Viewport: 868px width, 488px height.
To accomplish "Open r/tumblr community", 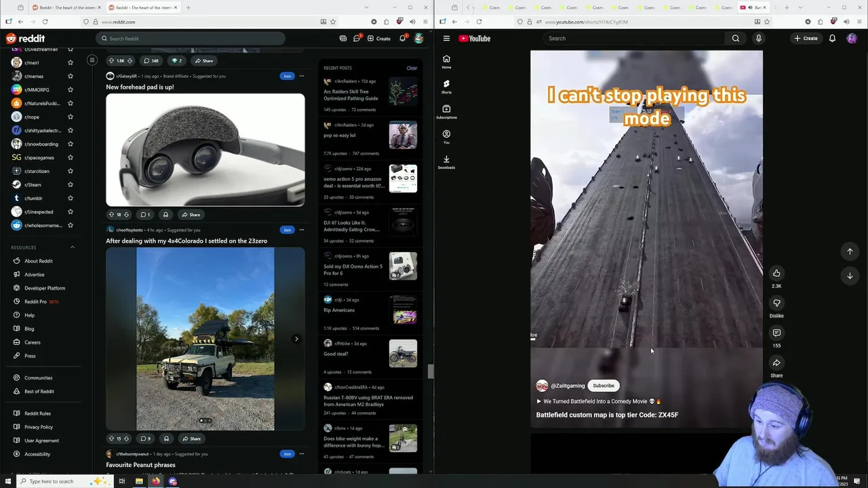I will [33, 198].
